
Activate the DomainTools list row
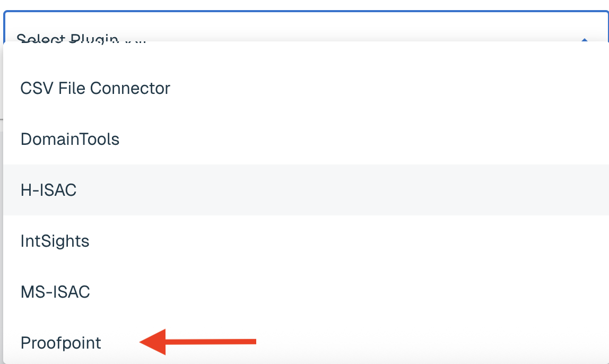coord(306,139)
